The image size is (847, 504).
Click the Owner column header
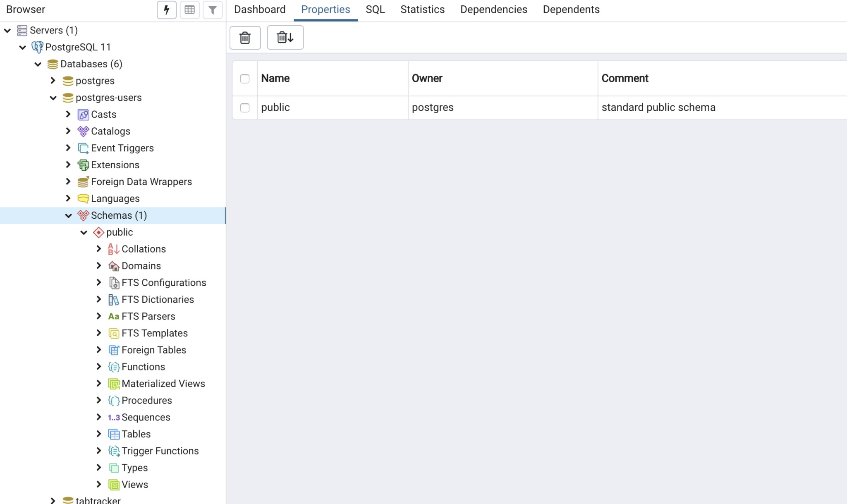(x=427, y=78)
